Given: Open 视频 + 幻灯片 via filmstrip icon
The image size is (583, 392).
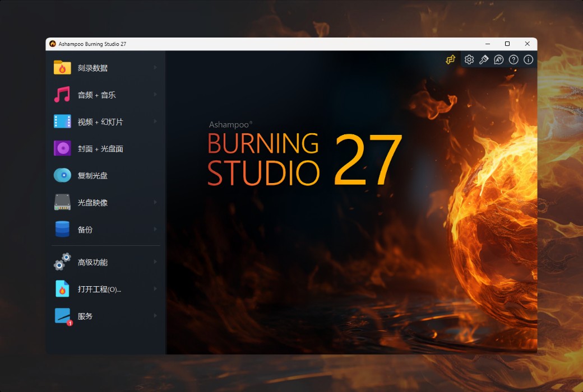Looking at the screenshot, I should click(62, 121).
